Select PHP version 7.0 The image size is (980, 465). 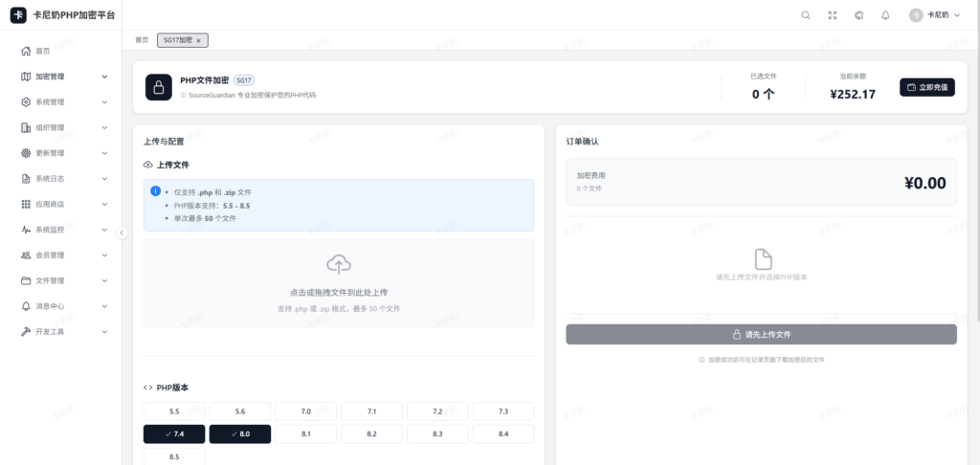[306, 411]
